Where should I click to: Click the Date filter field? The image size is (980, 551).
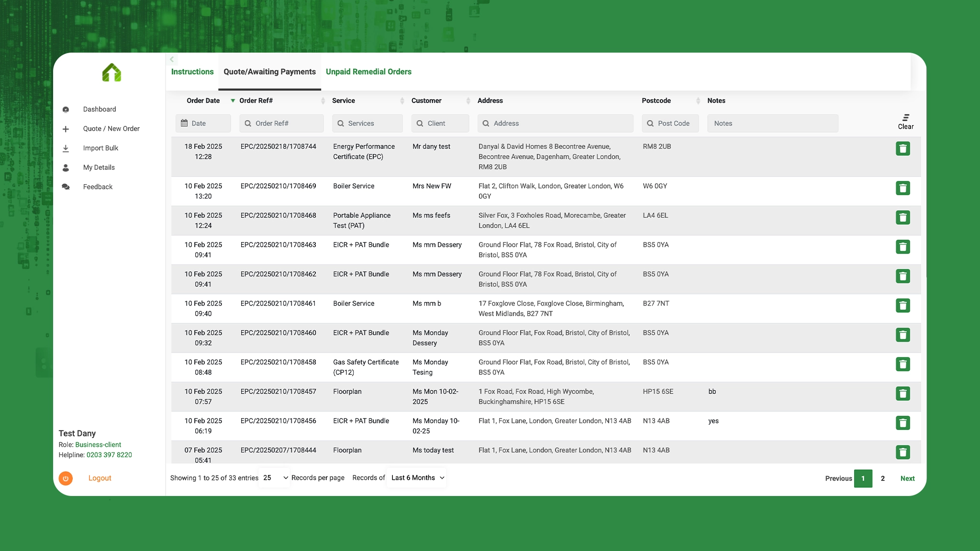tap(203, 123)
